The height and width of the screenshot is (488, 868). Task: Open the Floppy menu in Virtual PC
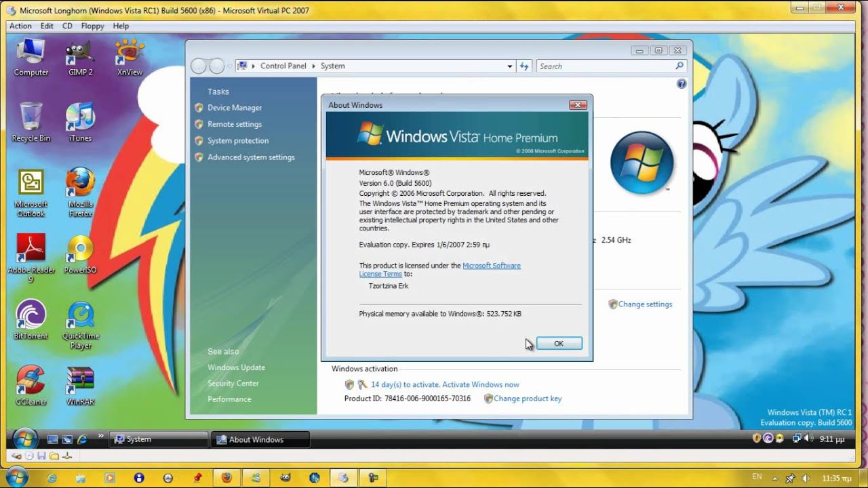point(92,26)
